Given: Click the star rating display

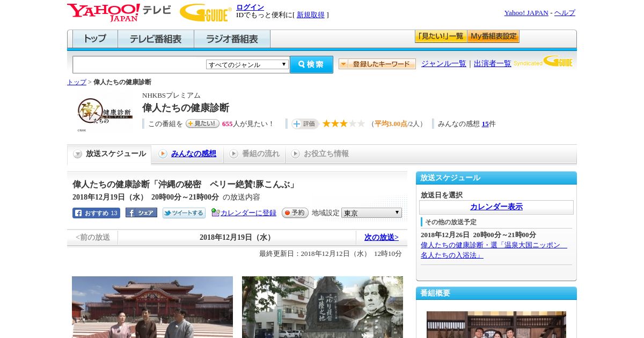Looking at the screenshot, I should click(343, 123).
